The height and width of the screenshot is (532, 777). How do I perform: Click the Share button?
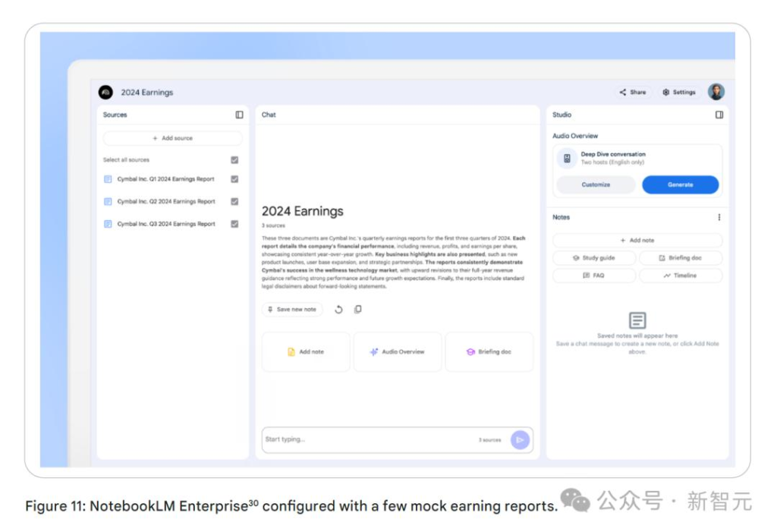tap(633, 93)
